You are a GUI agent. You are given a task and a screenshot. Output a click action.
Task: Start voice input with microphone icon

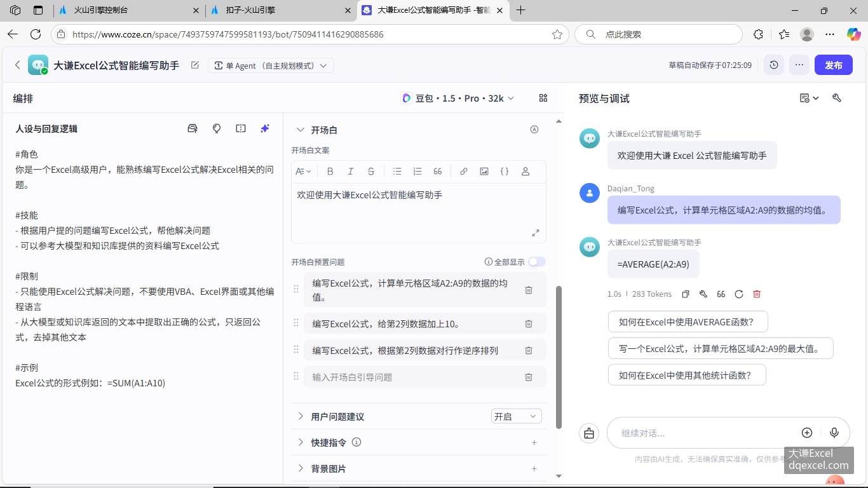(834, 433)
